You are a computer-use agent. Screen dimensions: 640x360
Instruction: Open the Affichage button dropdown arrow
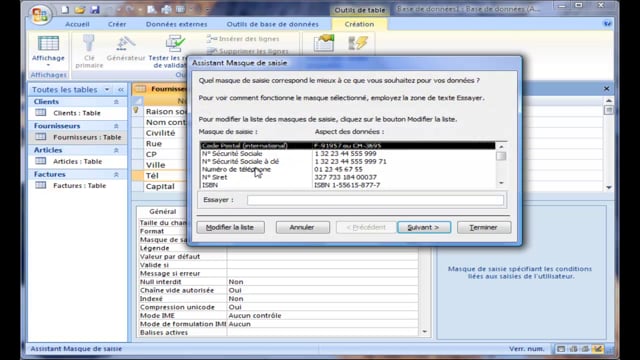[x=48, y=65]
